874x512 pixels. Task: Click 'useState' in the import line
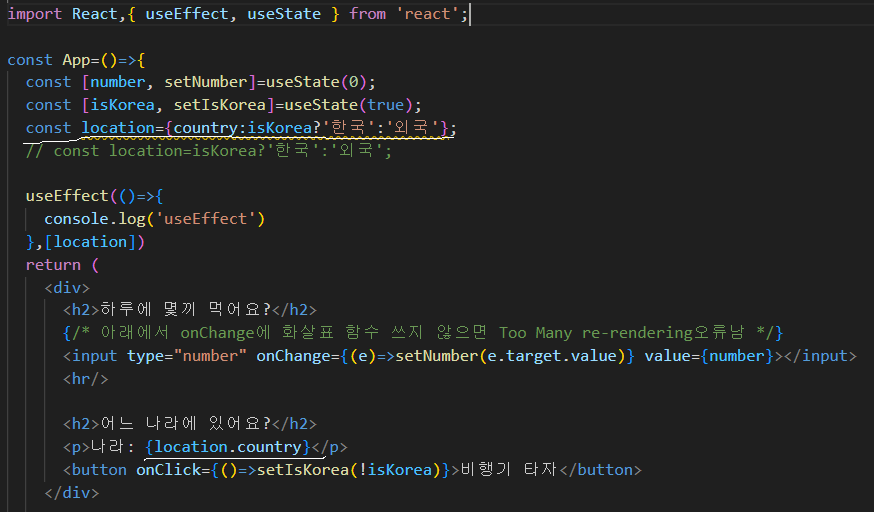pos(284,13)
